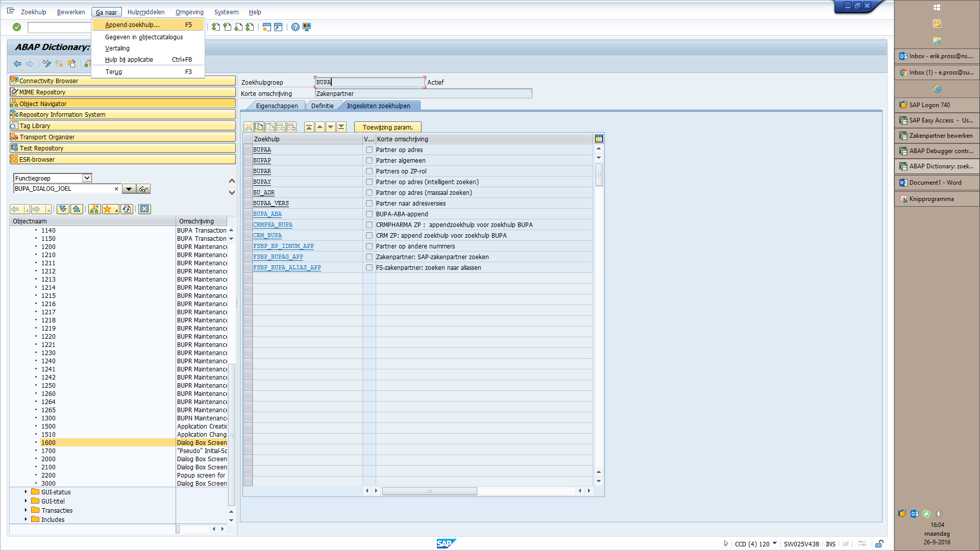Click the move-to-bottom arrow icon
Screen dimensions: 980x551
(341, 127)
